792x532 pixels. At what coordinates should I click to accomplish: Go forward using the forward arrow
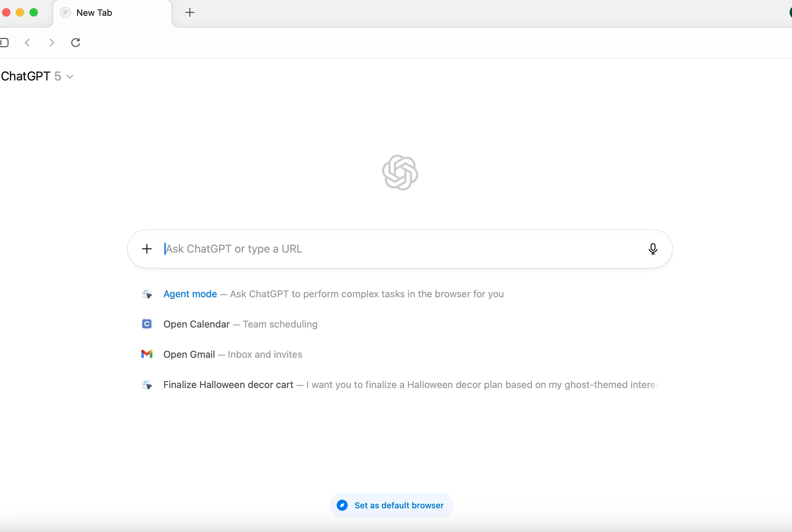(52, 43)
